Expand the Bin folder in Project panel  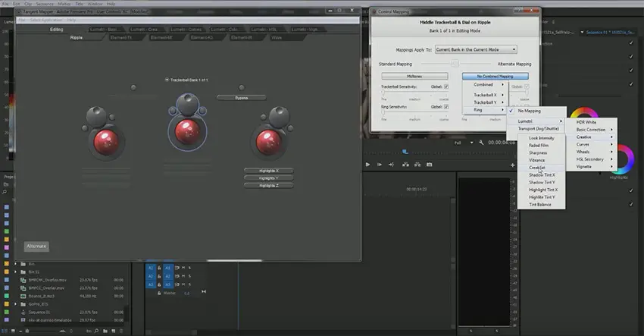click(16, 264)
